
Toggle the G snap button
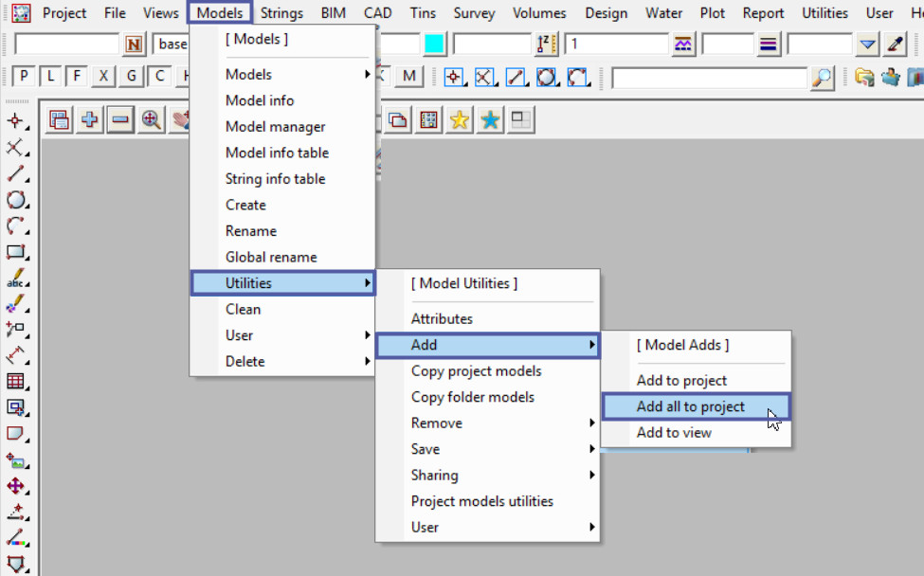(131, 76)
